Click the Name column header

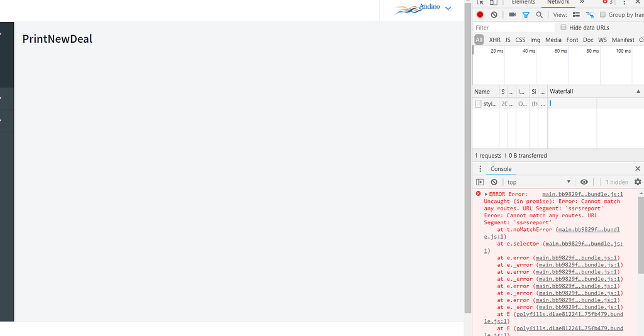[486, 92]
